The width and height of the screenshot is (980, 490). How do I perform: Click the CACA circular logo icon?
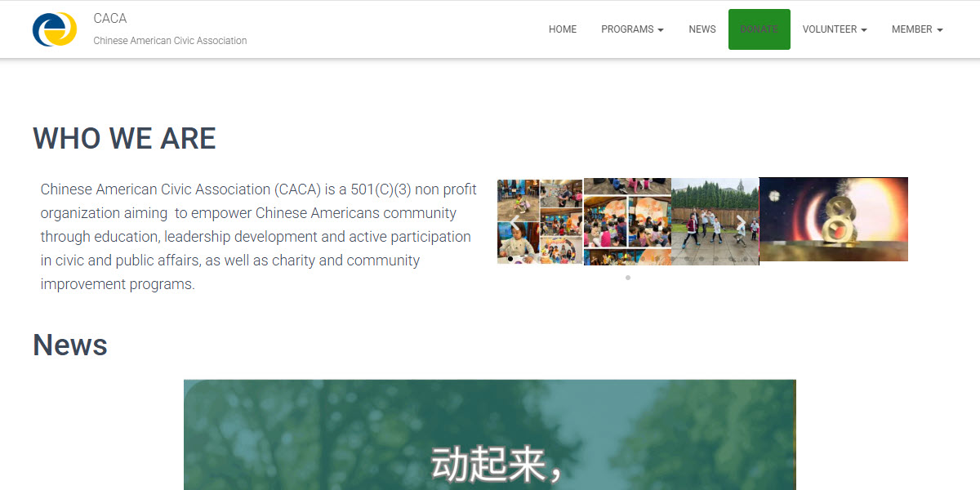click(54, 29)
